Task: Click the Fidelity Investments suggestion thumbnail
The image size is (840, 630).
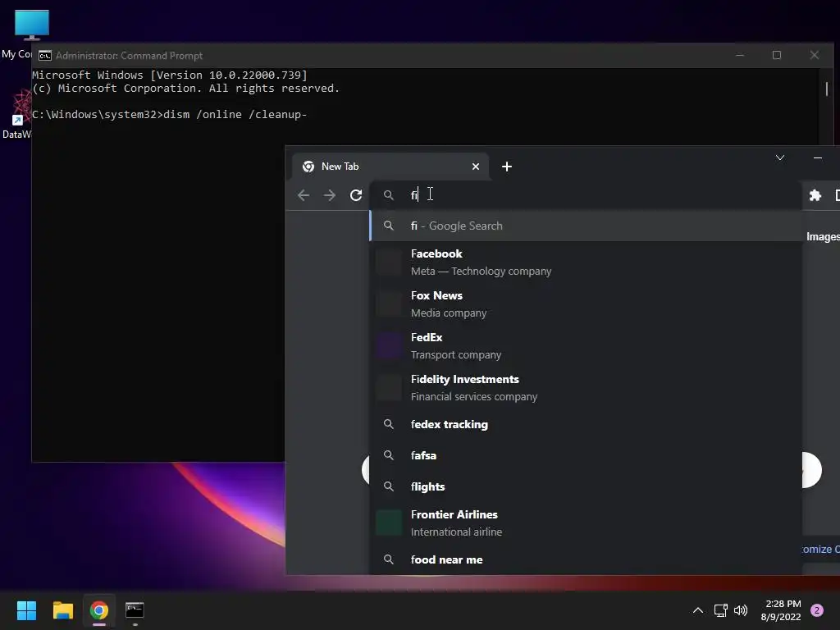Action: (x=388, y=388)
